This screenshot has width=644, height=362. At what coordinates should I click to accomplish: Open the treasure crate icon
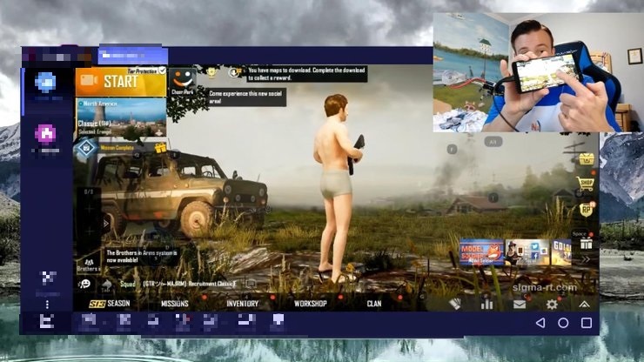(x=587, y=158)
